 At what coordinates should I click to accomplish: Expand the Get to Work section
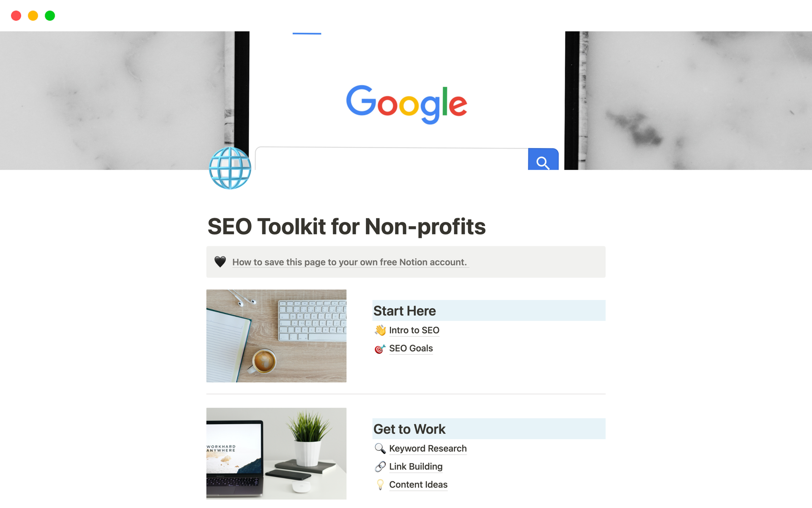409,428
